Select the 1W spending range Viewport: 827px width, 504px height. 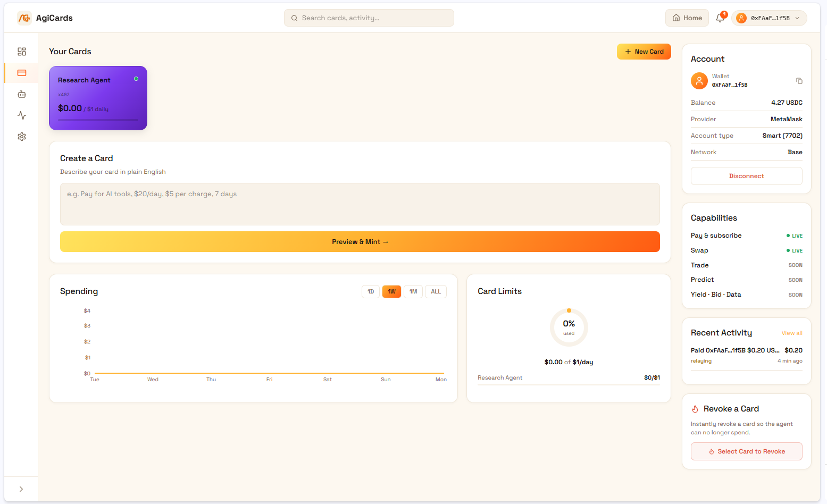[x=392, y=291]
